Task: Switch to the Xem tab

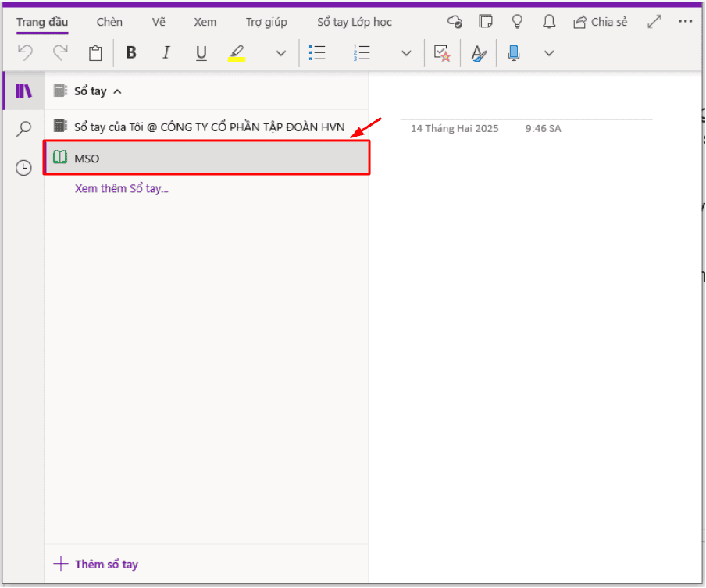Action: tap(205, 22)
